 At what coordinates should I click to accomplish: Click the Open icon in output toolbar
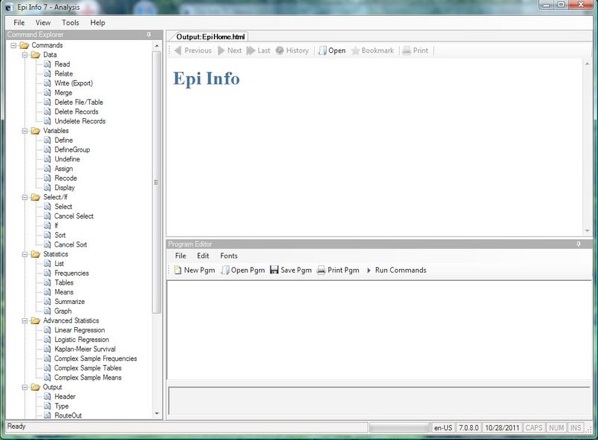[323, 51]
